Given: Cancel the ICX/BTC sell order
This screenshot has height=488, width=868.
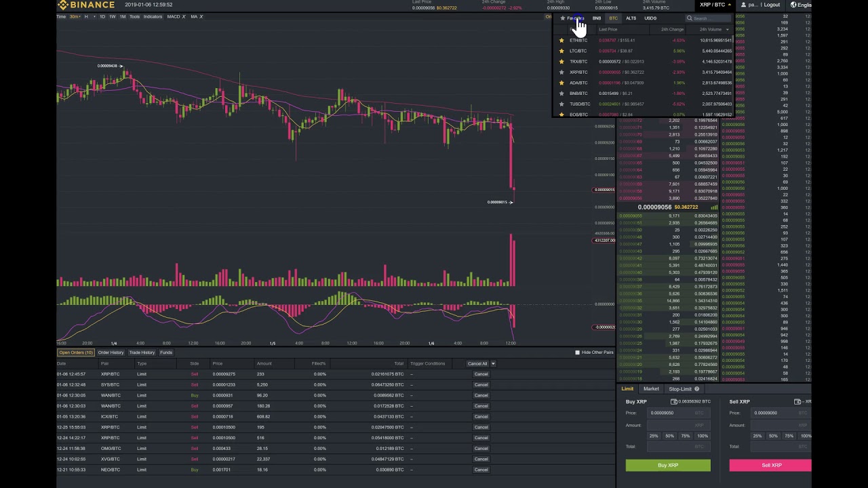Looking at the screenshot, I should click(481, 417).
